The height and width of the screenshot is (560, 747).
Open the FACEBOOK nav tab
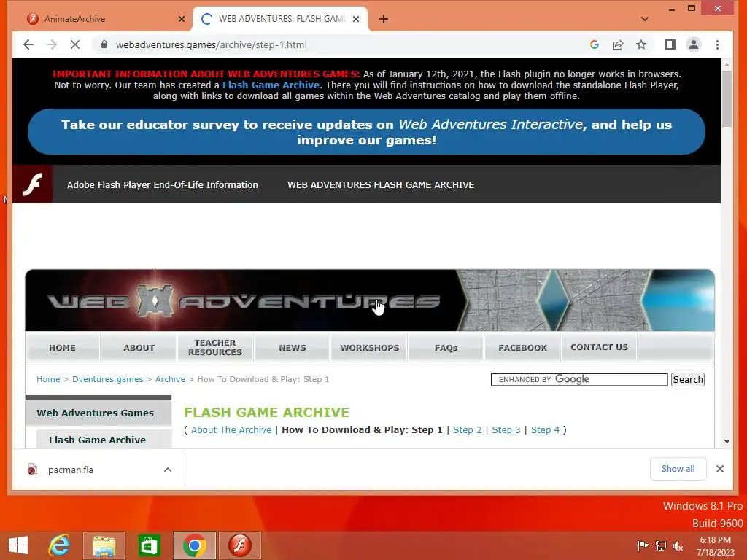pos(522,348)
